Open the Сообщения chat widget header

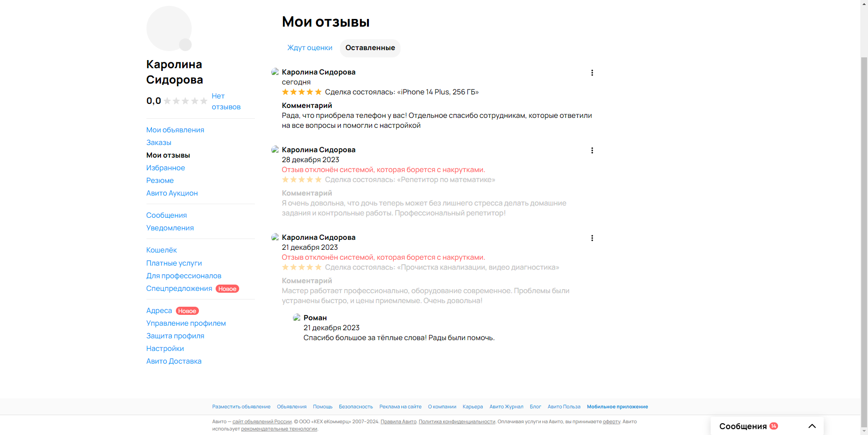[767, 426]
